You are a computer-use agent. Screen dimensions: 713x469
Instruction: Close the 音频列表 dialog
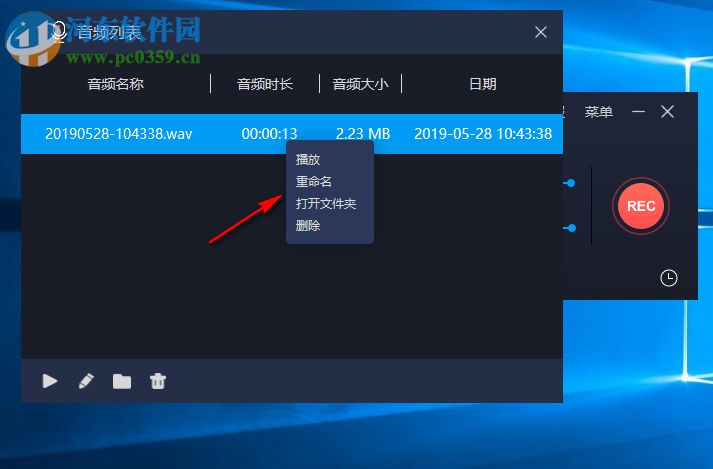[541, 32]
